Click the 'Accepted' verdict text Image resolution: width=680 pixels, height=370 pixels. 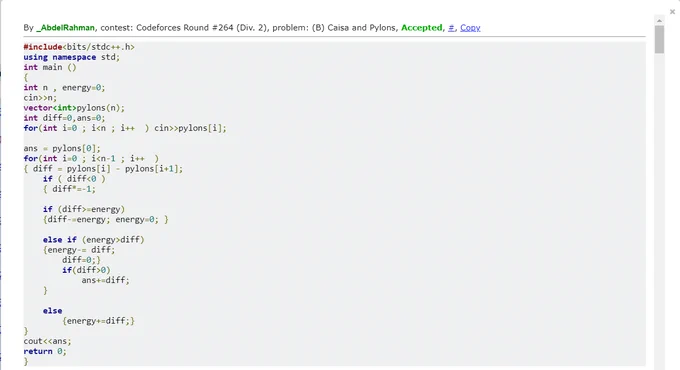pos(422,28)
